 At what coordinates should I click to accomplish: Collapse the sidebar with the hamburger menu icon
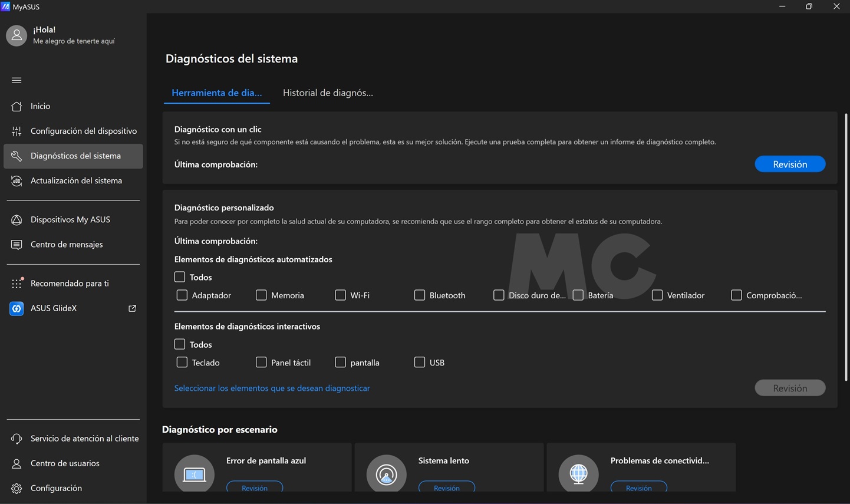(17, 80)
